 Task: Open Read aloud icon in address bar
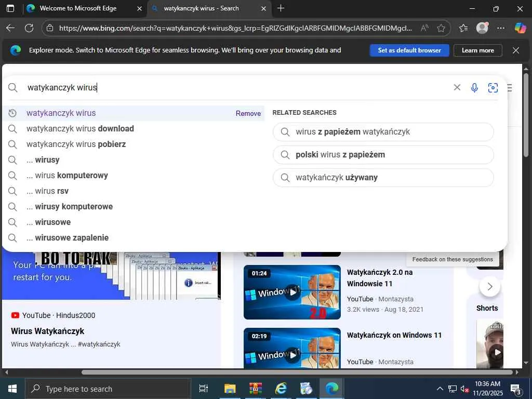[424, 28]
